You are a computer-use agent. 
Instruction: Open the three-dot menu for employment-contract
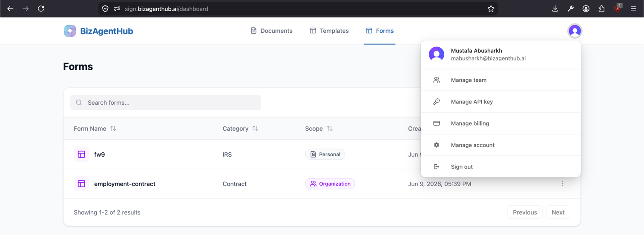pos(562,184)
